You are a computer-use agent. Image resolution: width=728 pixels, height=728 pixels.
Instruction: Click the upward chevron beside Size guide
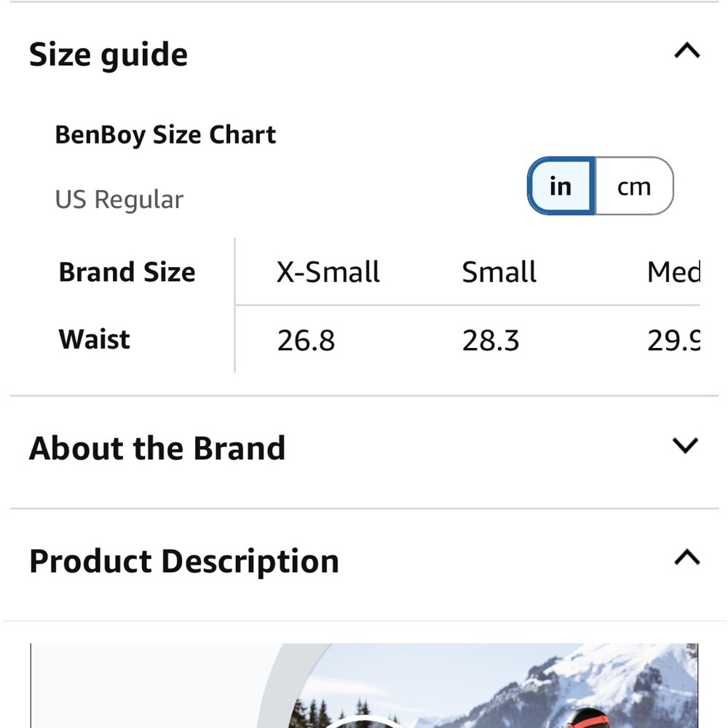coord(685,50)
